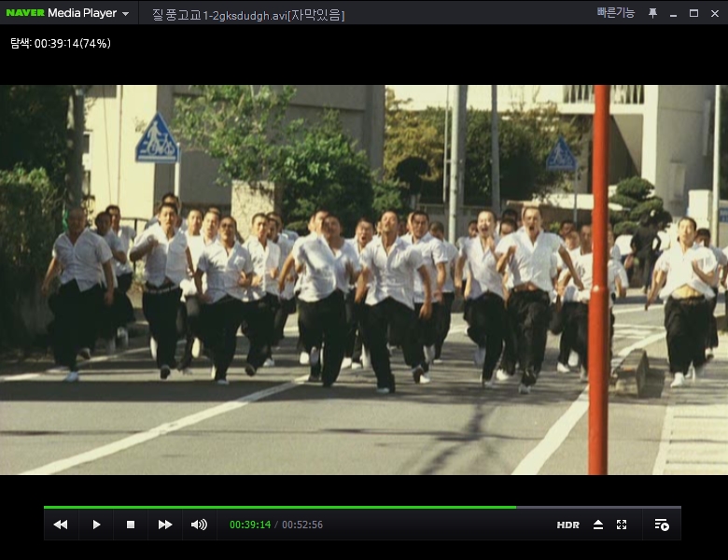Click the total duration 00:52:56 label
This screenshot has width=728, height=560.
[302, 525]
